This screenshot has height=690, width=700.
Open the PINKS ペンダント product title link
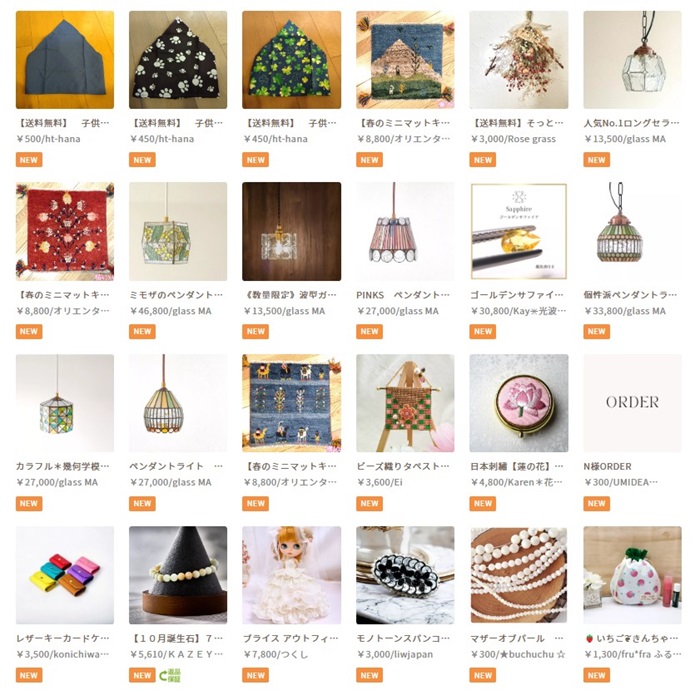click(x=403, y=295)
